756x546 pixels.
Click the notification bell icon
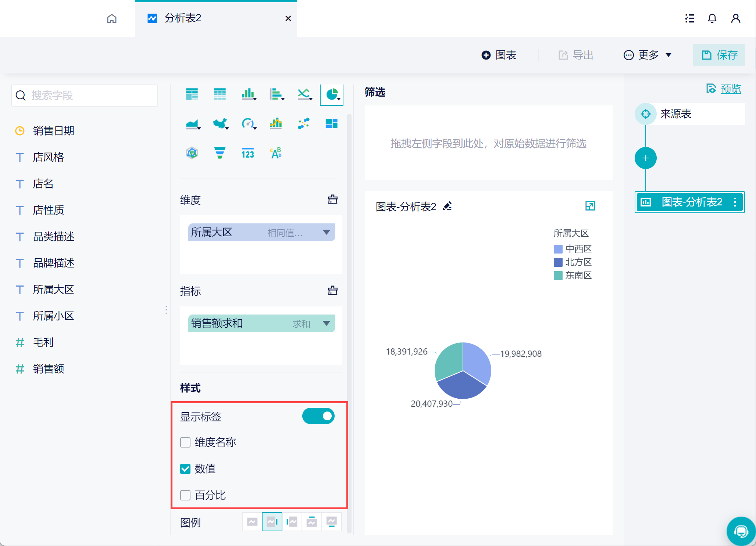click(712, 18)
